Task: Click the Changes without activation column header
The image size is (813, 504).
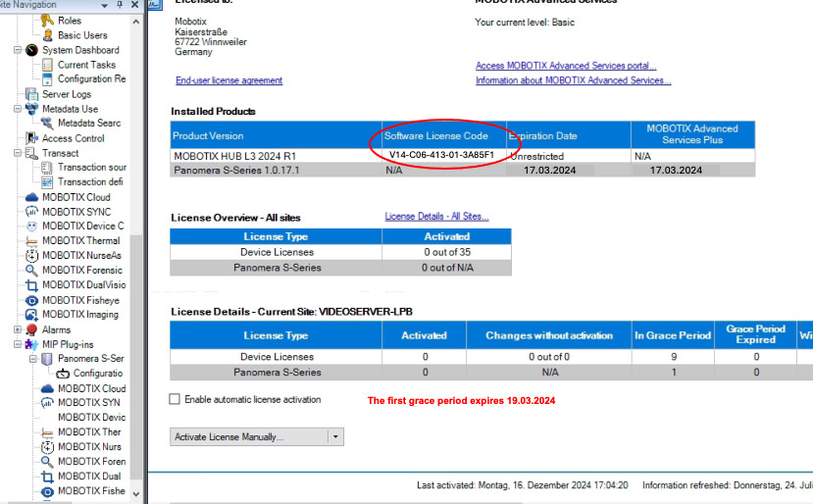Action: (549, 335)
